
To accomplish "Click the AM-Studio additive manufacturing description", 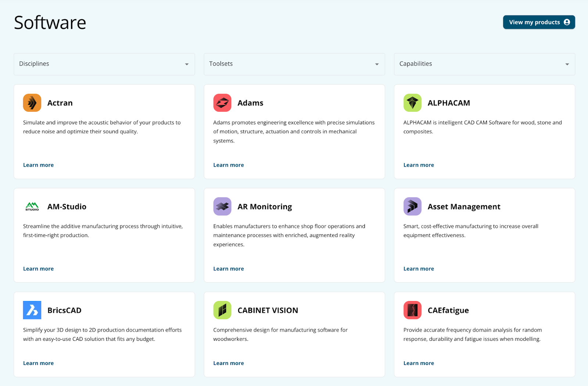I will tap(103, 231).
